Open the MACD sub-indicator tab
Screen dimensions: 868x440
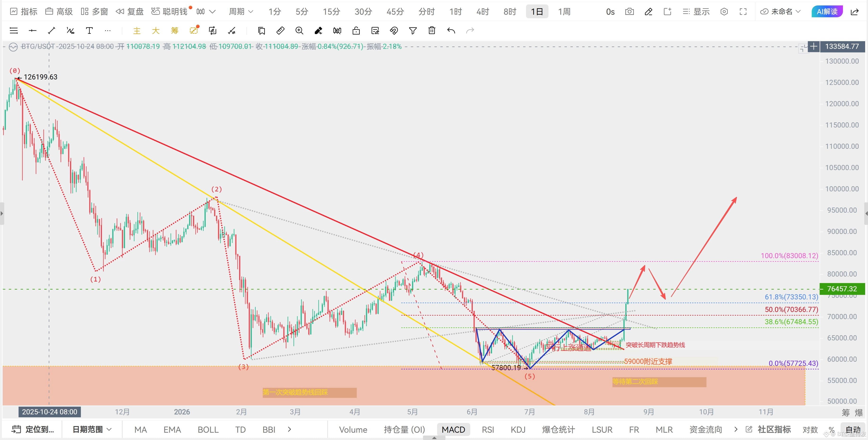click(453, 430)
